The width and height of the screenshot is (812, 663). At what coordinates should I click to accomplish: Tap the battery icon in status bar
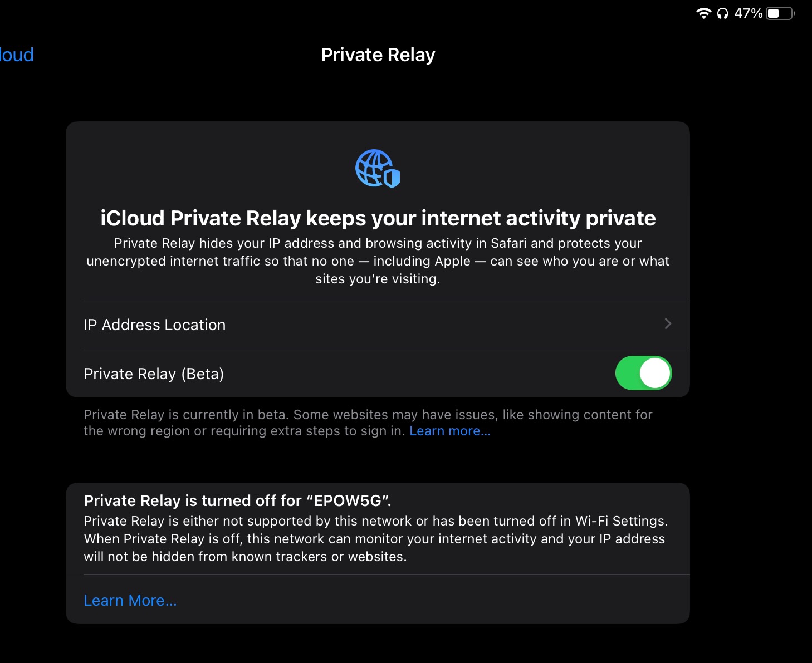(781, 13)
